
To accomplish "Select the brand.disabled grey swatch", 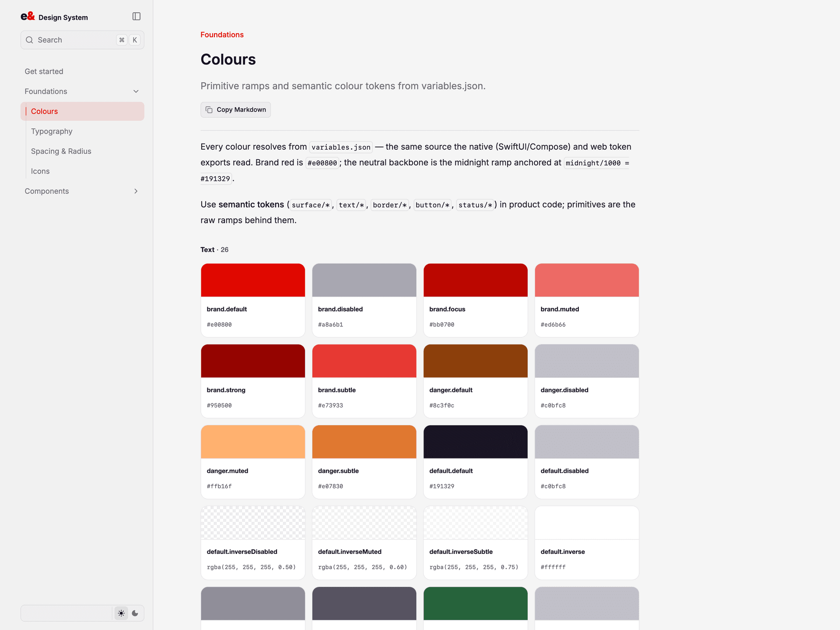I will [364, 280].
